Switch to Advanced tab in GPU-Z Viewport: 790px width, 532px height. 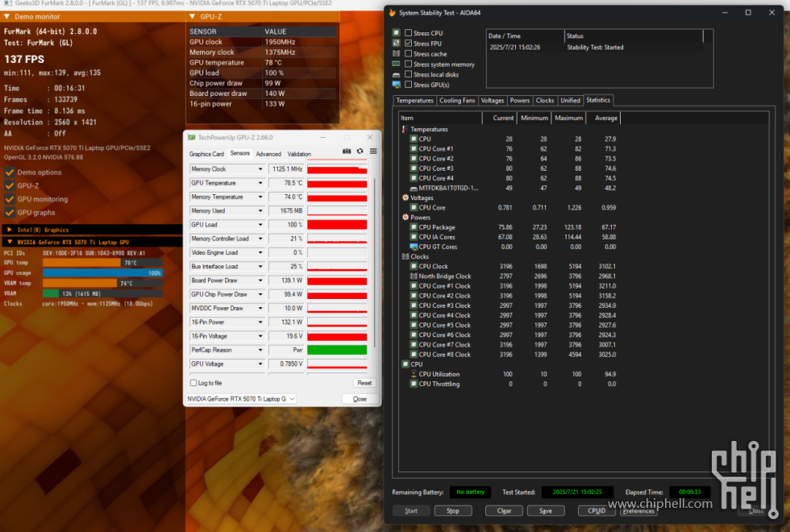(x=268, y=154)
